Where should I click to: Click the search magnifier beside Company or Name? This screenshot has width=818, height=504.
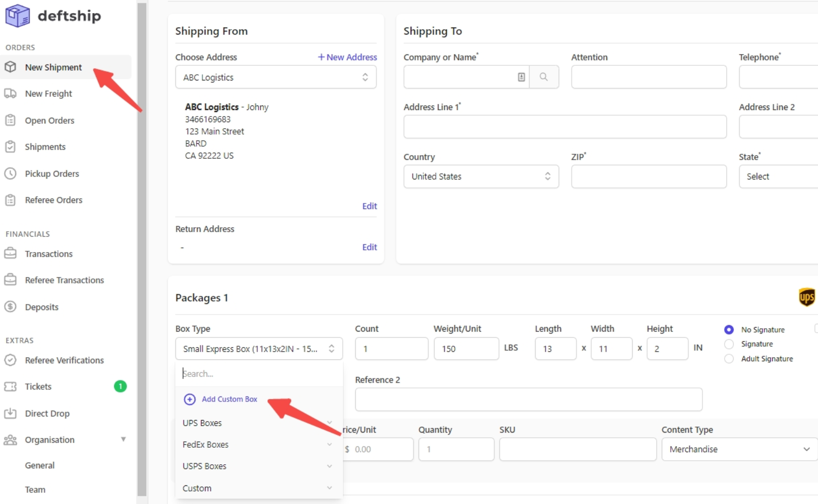click(544, 77)
